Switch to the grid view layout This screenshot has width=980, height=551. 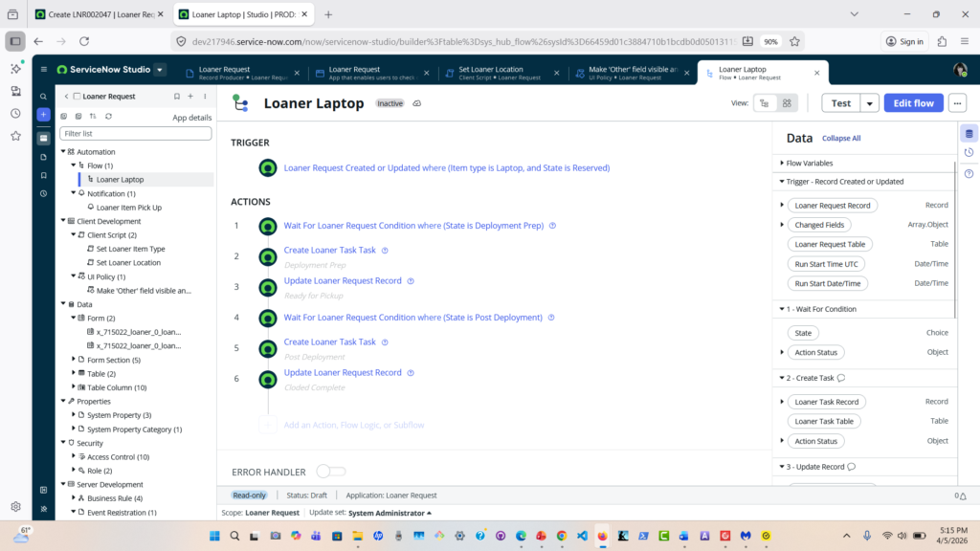786,103
